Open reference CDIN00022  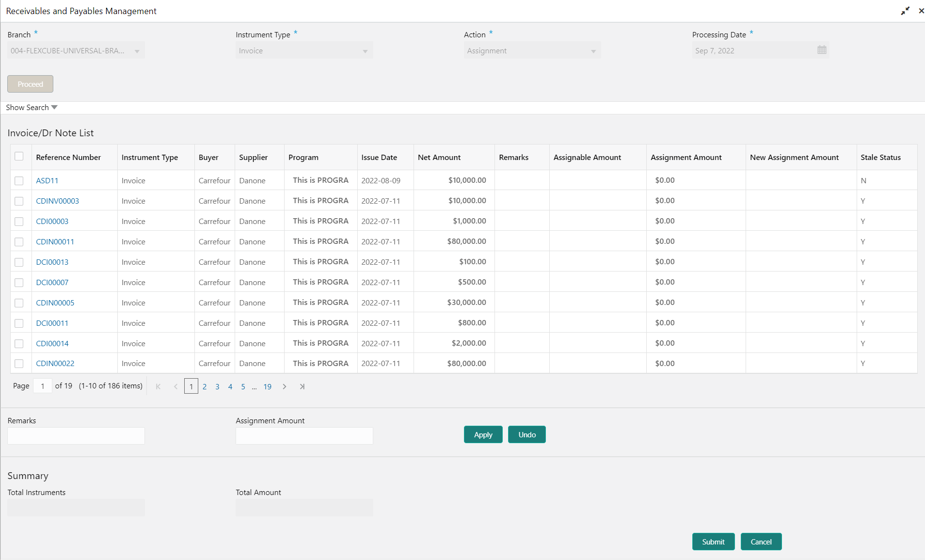point(55,363)
